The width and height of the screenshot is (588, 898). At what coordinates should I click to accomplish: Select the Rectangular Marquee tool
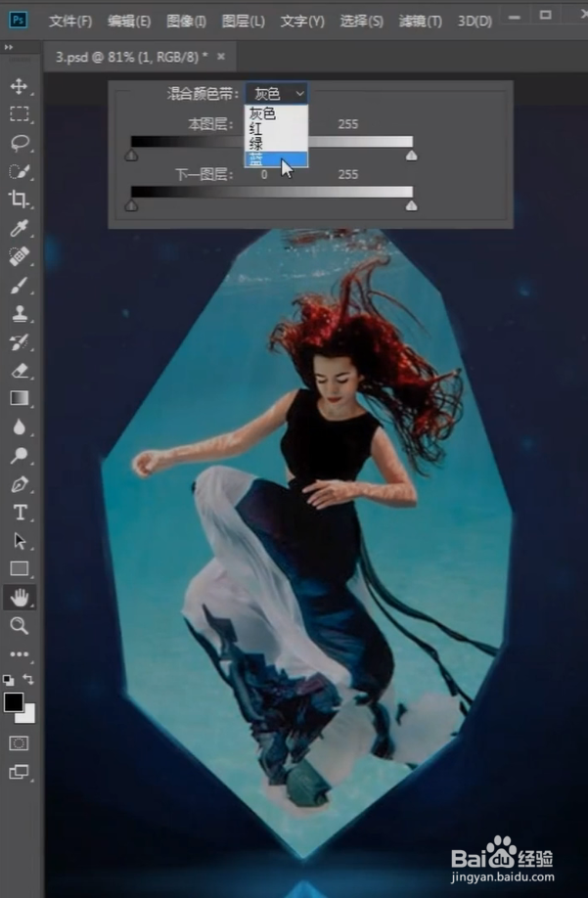click(x=19, y=114)
